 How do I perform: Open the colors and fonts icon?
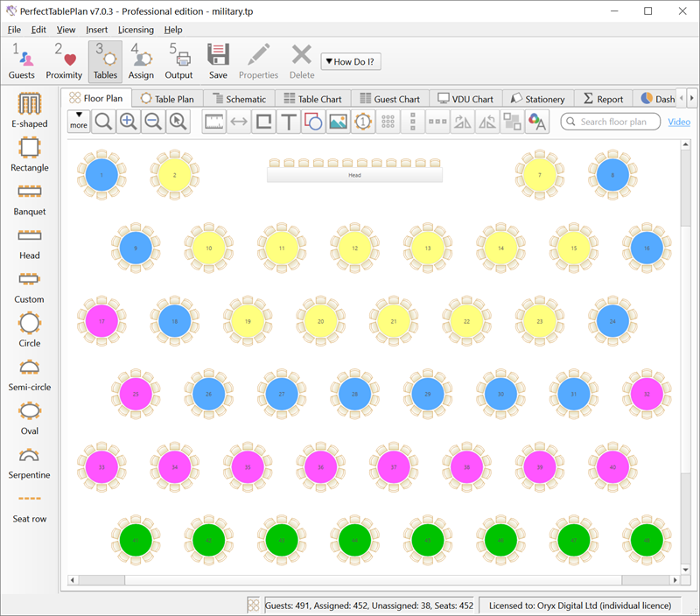pyautogui.click(x=537, y=122)
